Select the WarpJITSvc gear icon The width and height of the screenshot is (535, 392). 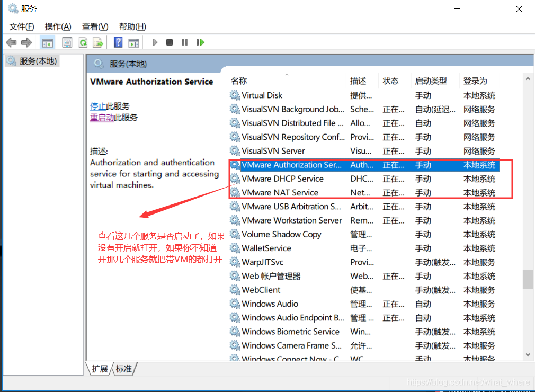click(235, 262)
